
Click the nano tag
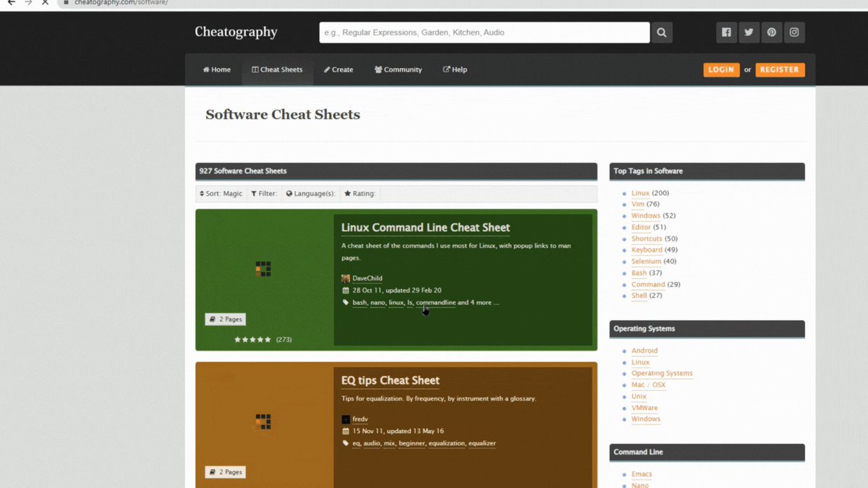pos(378,303)
